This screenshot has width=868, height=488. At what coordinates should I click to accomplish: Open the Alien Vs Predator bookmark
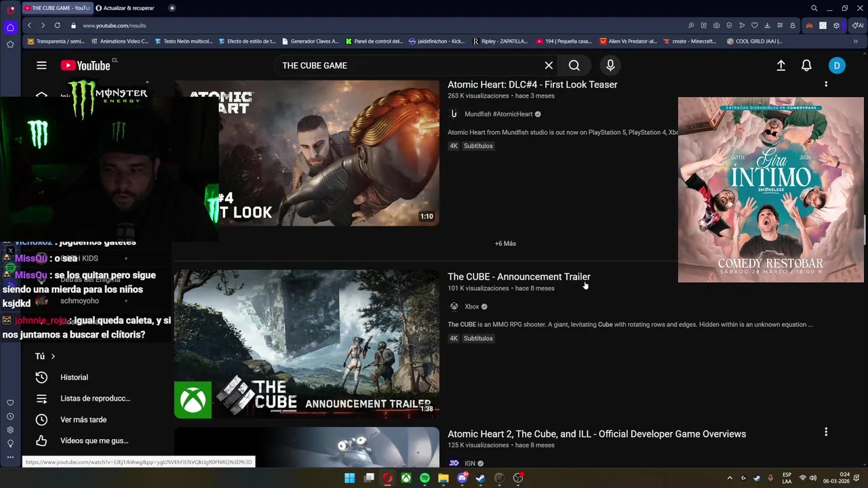[628, 41]
